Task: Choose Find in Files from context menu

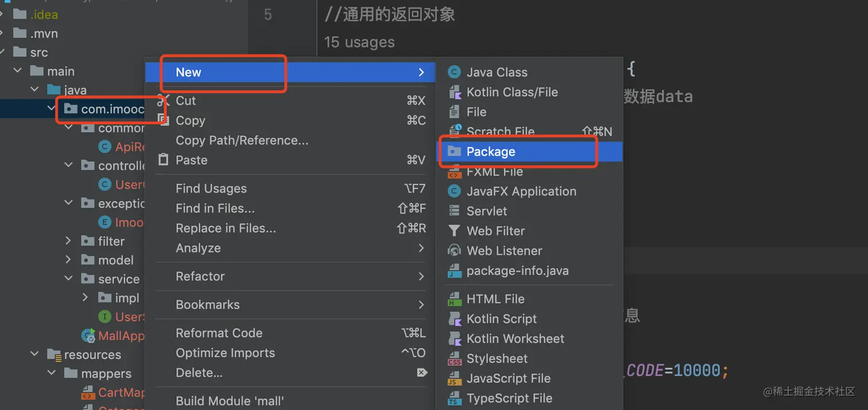Action: click(x=215, y=208)
